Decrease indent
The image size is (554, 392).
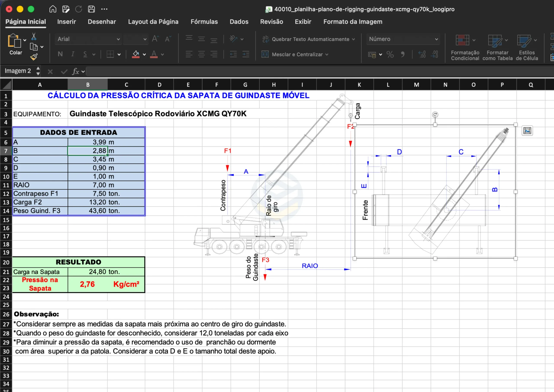(233, 54)
